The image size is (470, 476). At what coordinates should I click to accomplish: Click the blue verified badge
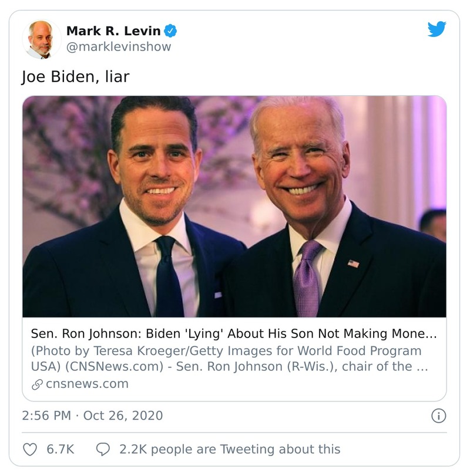pos(170,31)
